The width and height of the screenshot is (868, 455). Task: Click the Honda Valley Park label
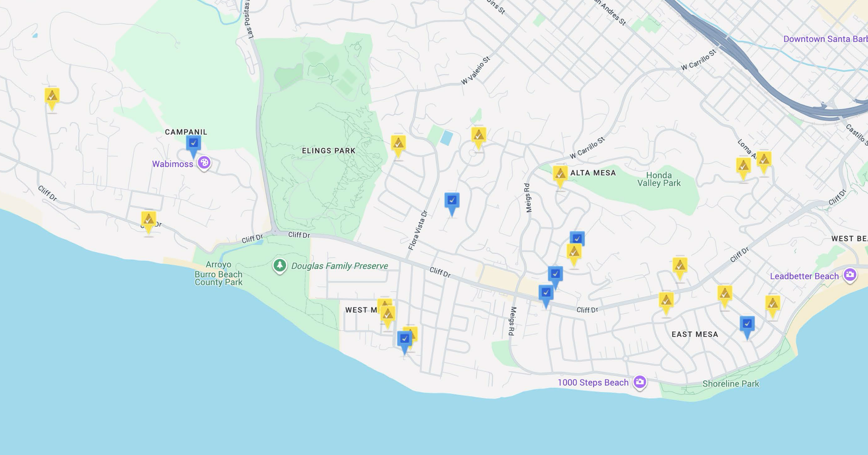tap(659, 179)
